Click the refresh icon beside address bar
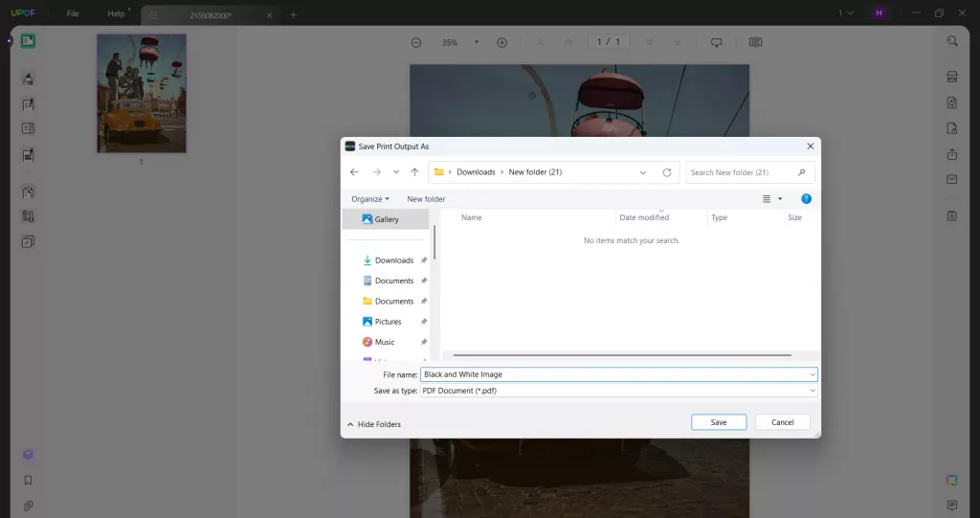The width and height of the screenshot is (980, 518). pyautogui.click(x=667, y=172)
